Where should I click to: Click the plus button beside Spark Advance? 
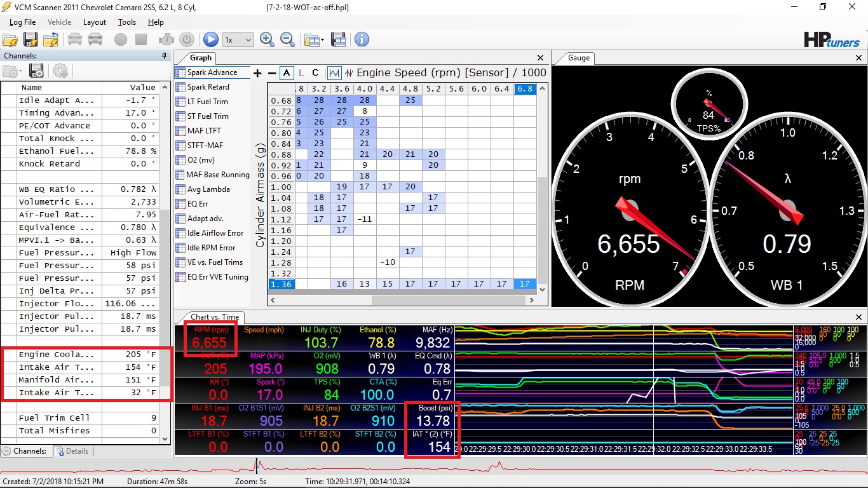point(257,73)
